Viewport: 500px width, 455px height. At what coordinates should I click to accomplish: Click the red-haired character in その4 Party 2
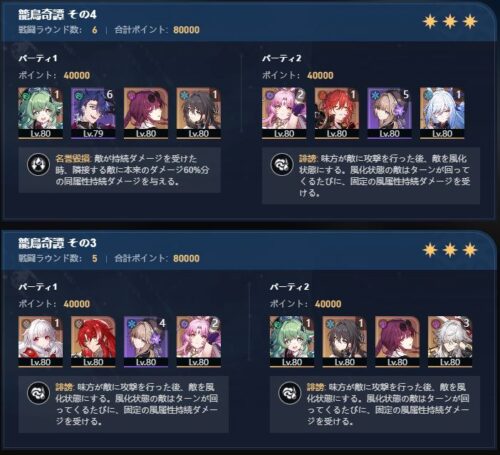coord(337,113)
